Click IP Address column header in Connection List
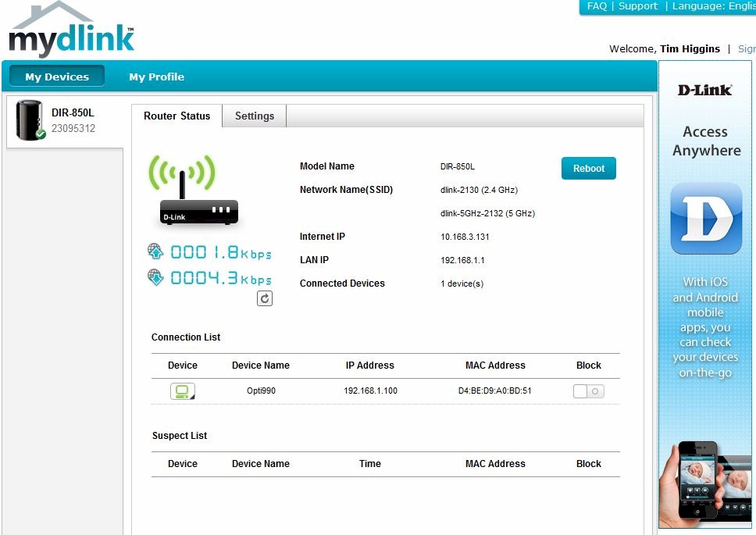The width and height of the screenshot is (756, 535). coord(370,366)
